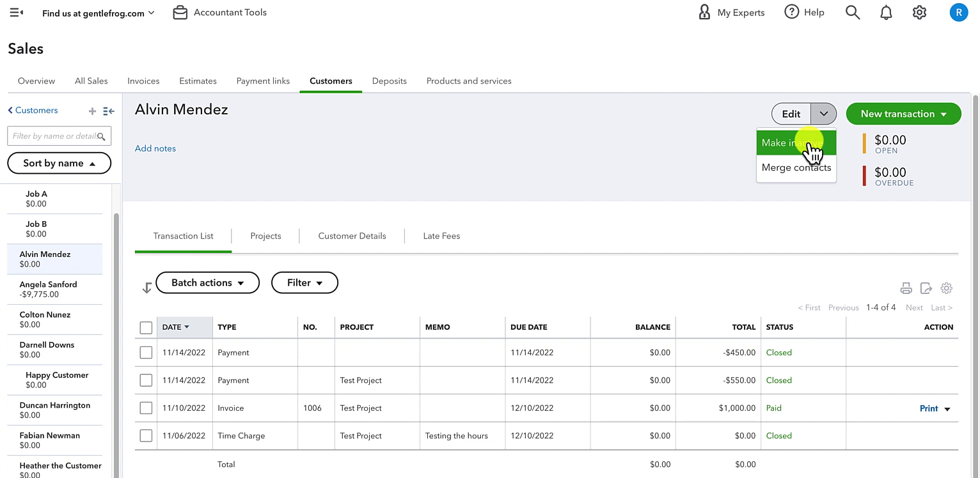Viewport: 980px width, 478px height.
Task: Open the Filter dropdown
Action: pyautogui.click(x=304, y=282)
